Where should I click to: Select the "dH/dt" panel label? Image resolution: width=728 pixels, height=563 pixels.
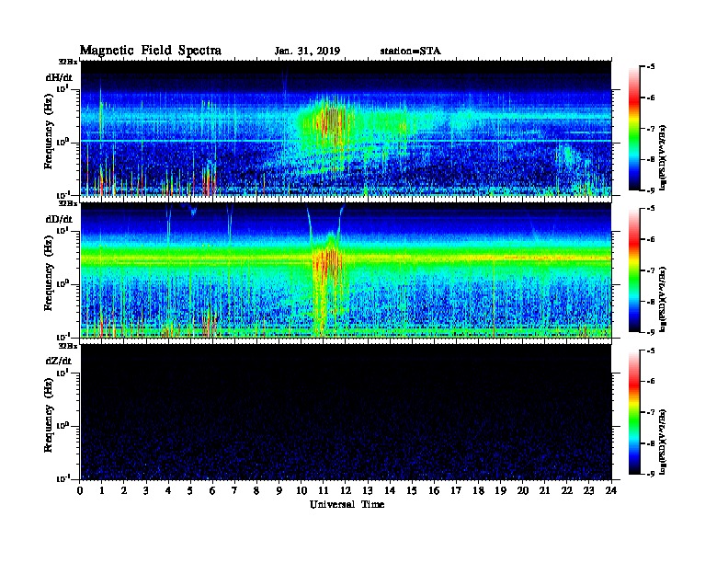pyautogui.click(x=59, y=77)
